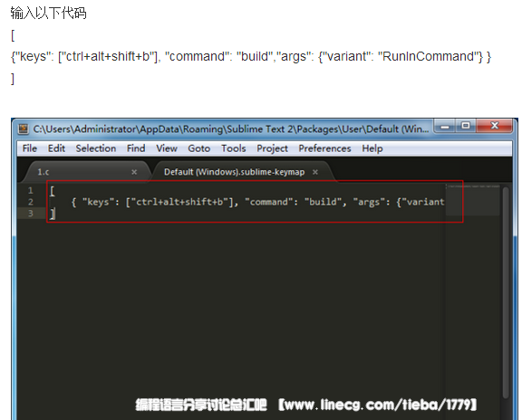The width and height of the screenshot is (522, 420).
Task: Open the View menu
Action: [x=167, y=148]
